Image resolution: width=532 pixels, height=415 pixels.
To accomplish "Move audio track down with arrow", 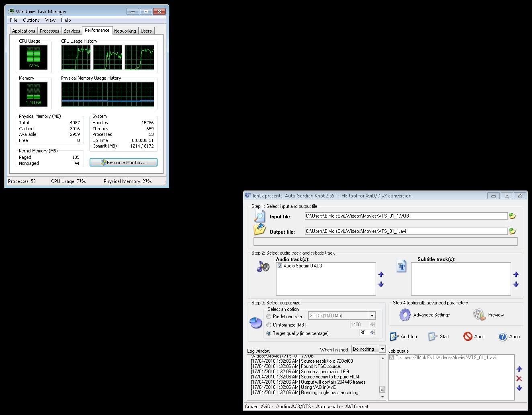I will click(381, 284).
